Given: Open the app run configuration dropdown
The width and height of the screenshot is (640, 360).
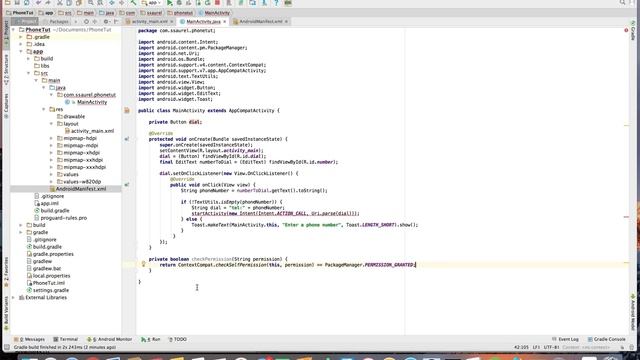Looking at the screenshot, I should coord(151,2).
